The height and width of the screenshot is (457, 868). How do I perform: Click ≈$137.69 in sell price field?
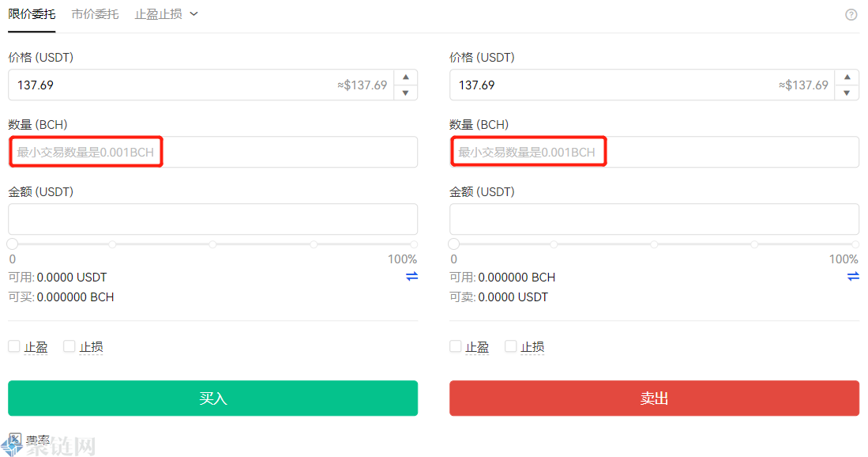click(x=803, y=85)
